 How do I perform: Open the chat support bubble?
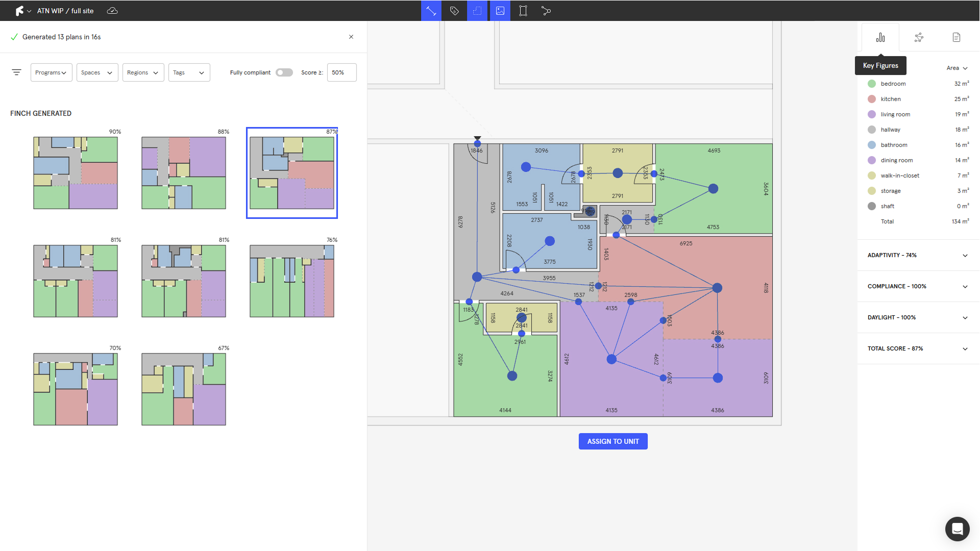pyautogui.click(x=957, y=529)
